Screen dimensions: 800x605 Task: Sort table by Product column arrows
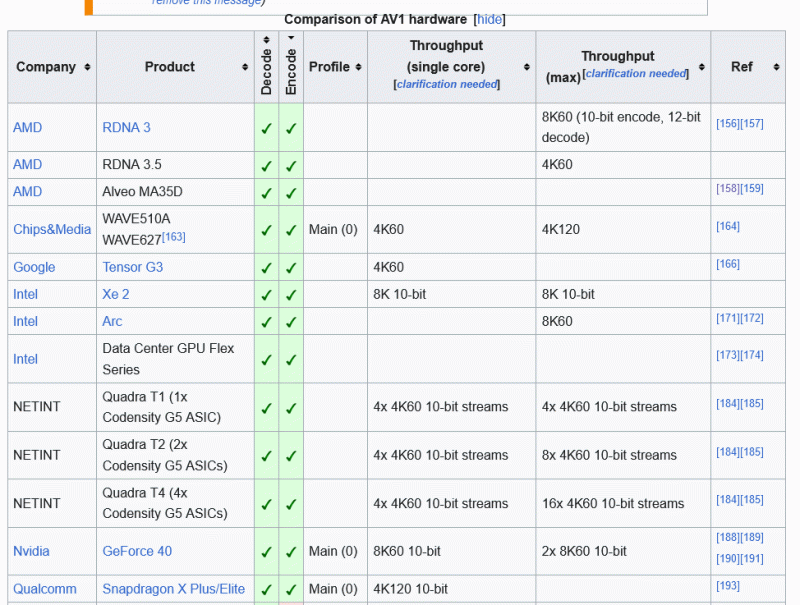[x=245, y=67]
